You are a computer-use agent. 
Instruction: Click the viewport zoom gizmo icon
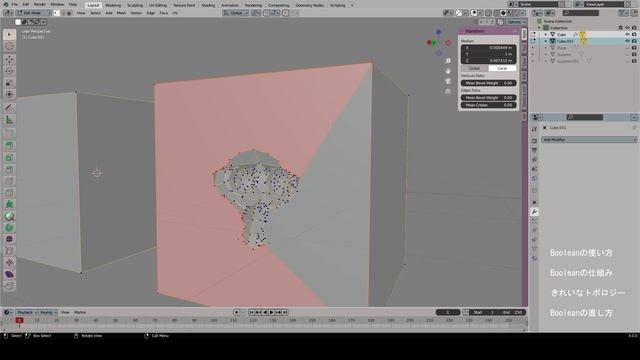point(448,61)
